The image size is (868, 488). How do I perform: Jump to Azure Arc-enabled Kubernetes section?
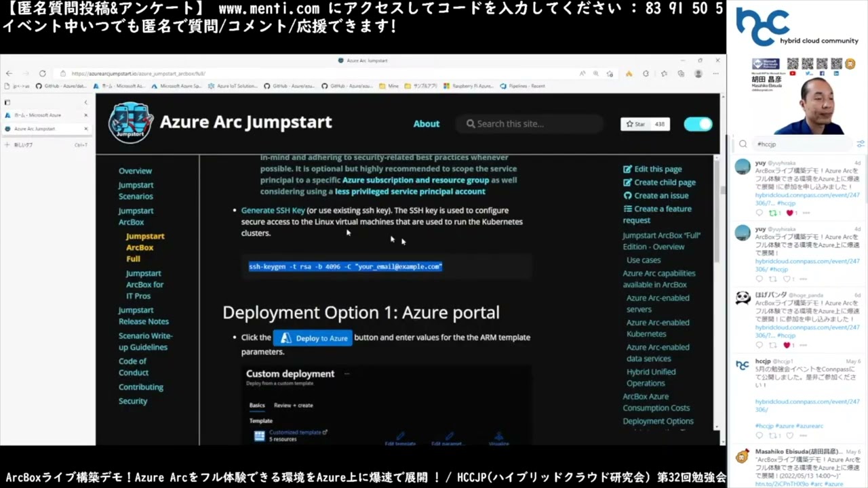658,328
